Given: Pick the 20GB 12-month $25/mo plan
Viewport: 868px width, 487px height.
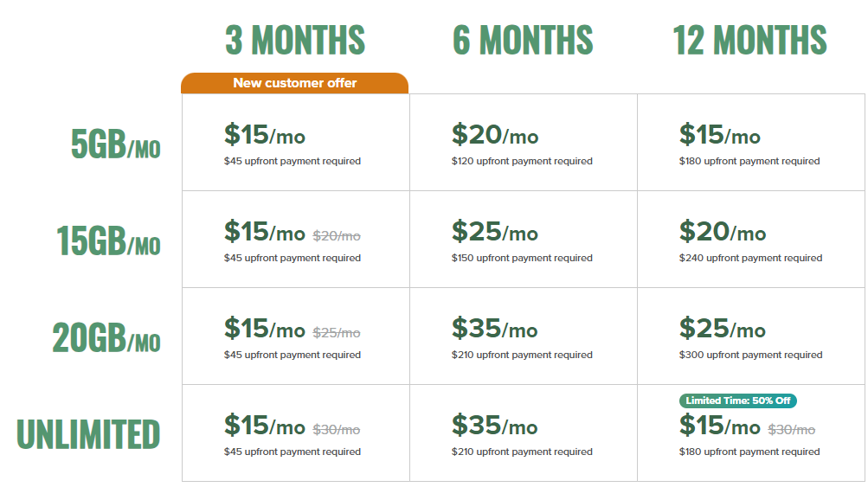Looking at the screenshot, I should pyautogui.click(x=750, y=336).
